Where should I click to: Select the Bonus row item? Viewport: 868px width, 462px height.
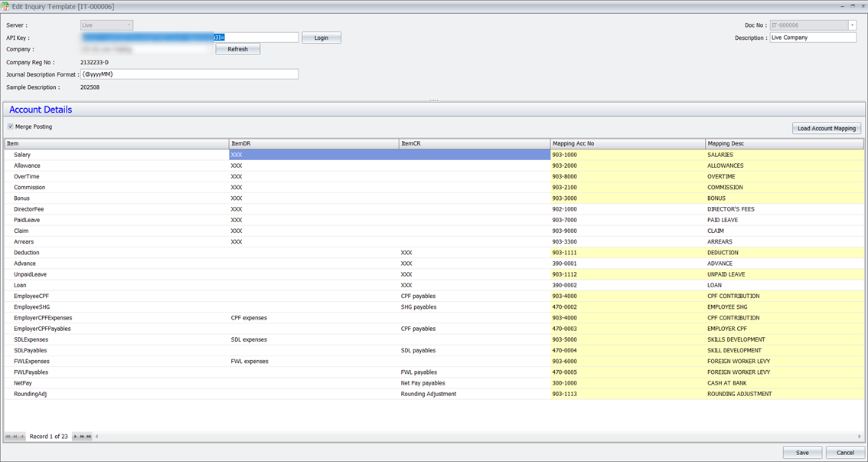pyautogui.click(x=117, y=198)
